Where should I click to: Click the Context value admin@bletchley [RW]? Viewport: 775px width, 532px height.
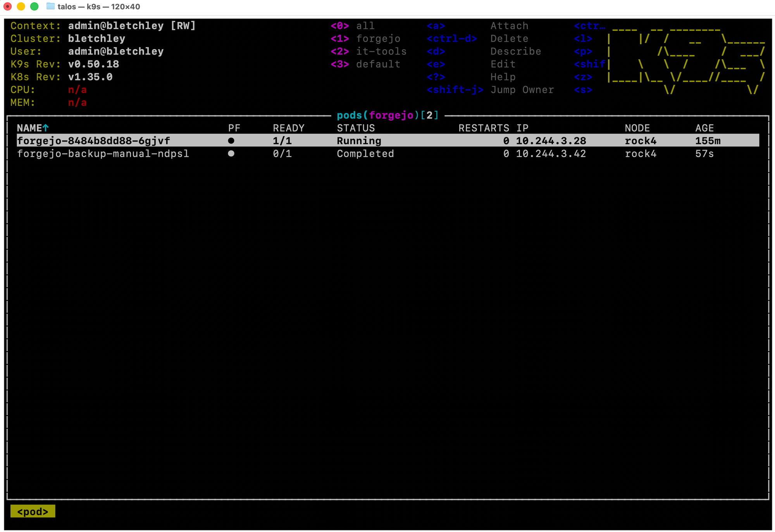pyautogui.click(x=132, y=26)
